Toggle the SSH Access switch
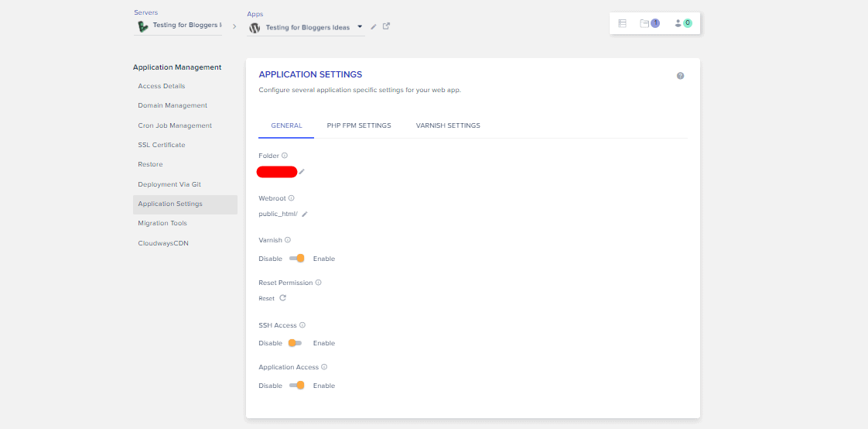This screenshot has width=868, height=429. [x=295, y=342]
